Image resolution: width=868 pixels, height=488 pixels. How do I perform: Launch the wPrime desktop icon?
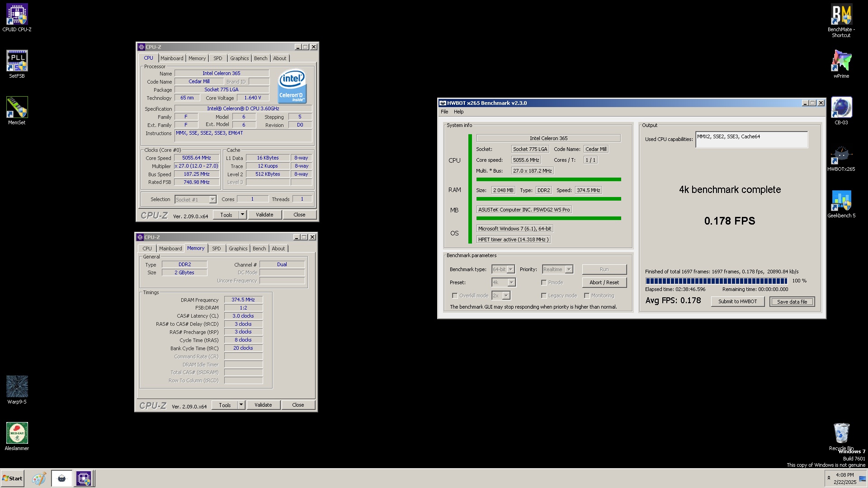[841, 64]
